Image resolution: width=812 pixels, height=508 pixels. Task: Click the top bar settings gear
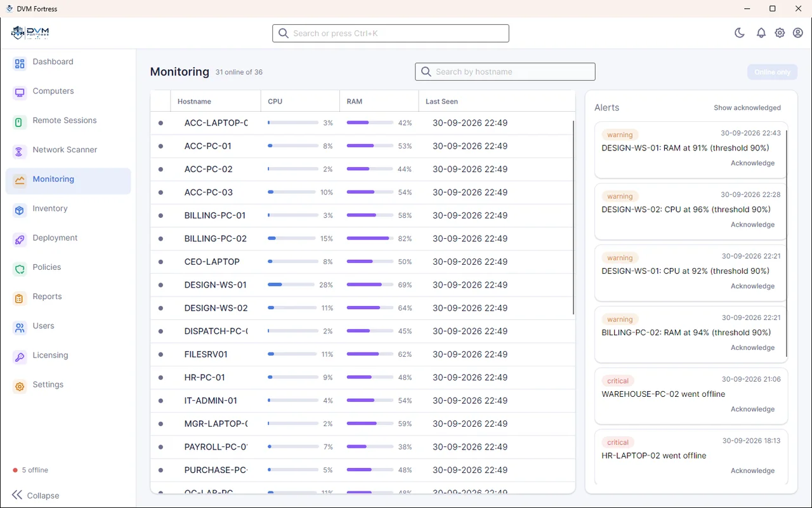click(780, 33)
